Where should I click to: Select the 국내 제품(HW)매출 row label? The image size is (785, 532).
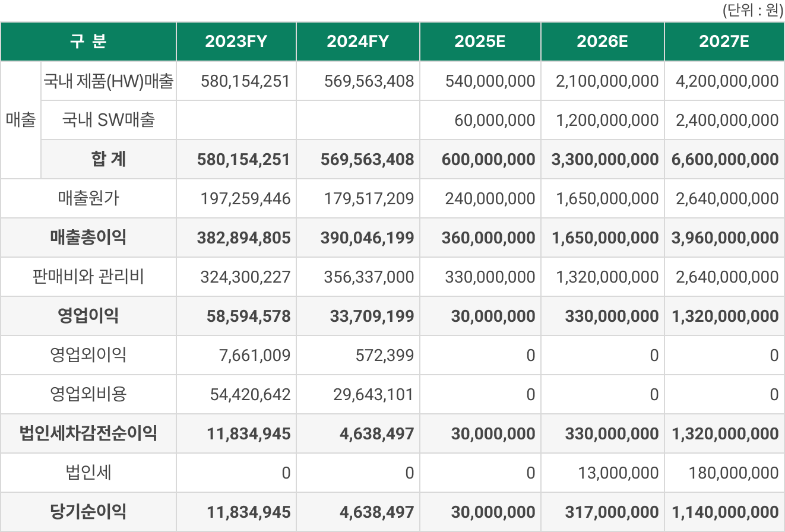[x=109, y=81]
